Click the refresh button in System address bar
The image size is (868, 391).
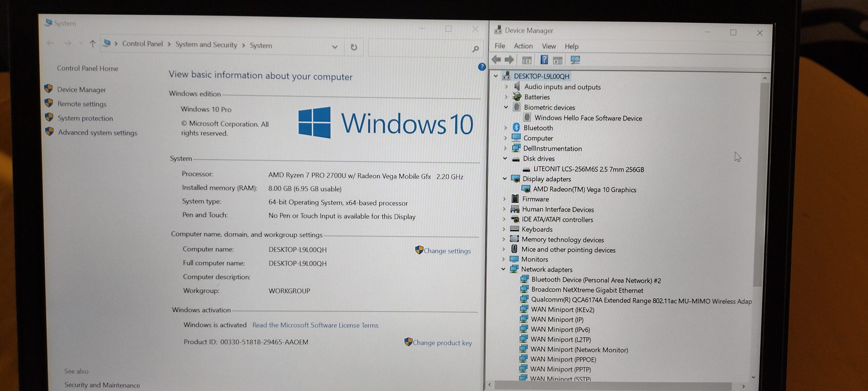[354, 47]
